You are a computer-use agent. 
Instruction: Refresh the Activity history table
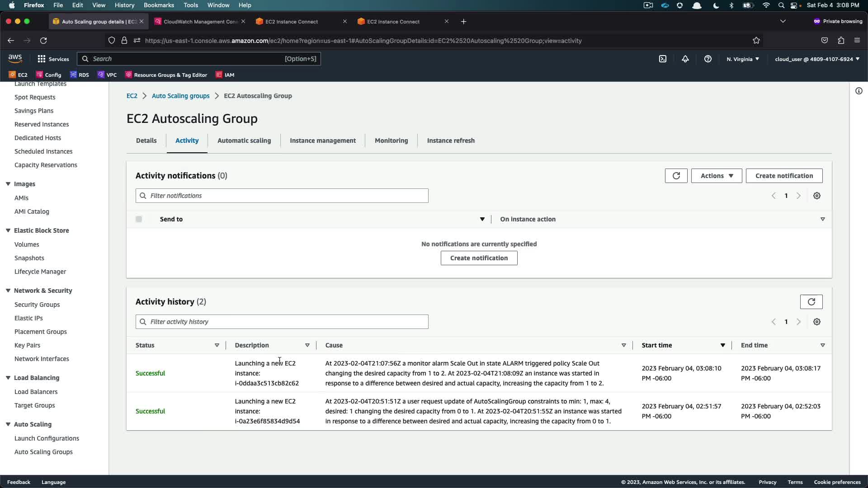(x=811, y=302)
